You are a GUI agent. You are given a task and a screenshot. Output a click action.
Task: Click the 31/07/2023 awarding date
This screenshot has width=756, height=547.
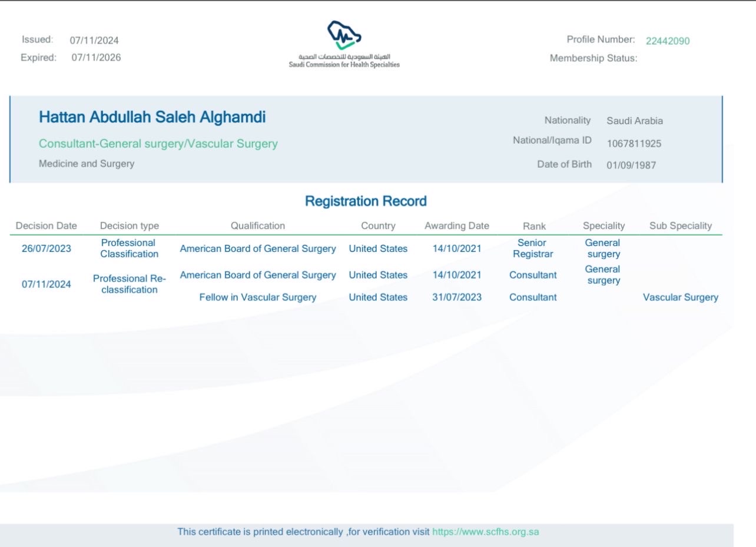tap(456, 297)
